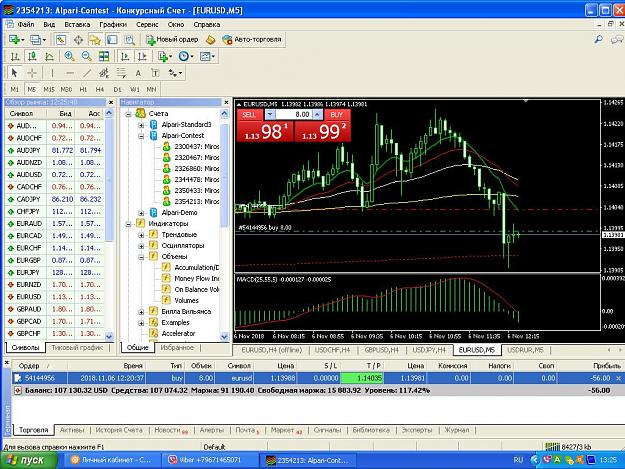Click the red SELL button
625x469 pixels.
click(249, 115)
